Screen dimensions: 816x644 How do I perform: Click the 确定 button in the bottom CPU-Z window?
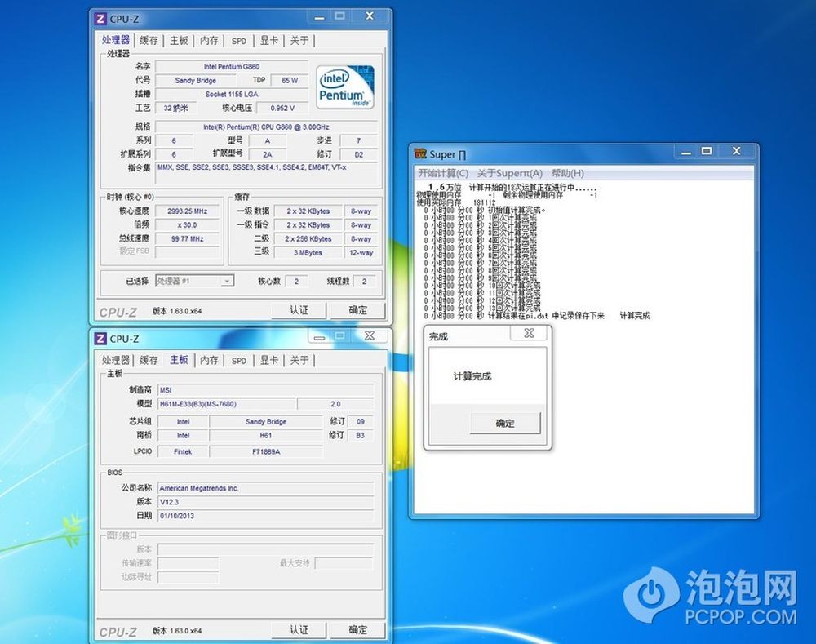(357, 630)
